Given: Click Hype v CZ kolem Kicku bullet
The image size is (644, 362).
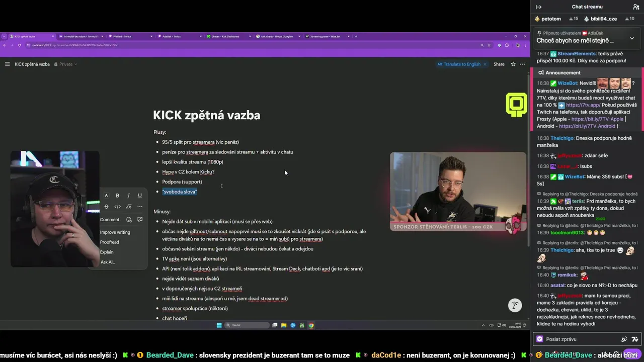Looking at the screenshot, I should 188,172.
